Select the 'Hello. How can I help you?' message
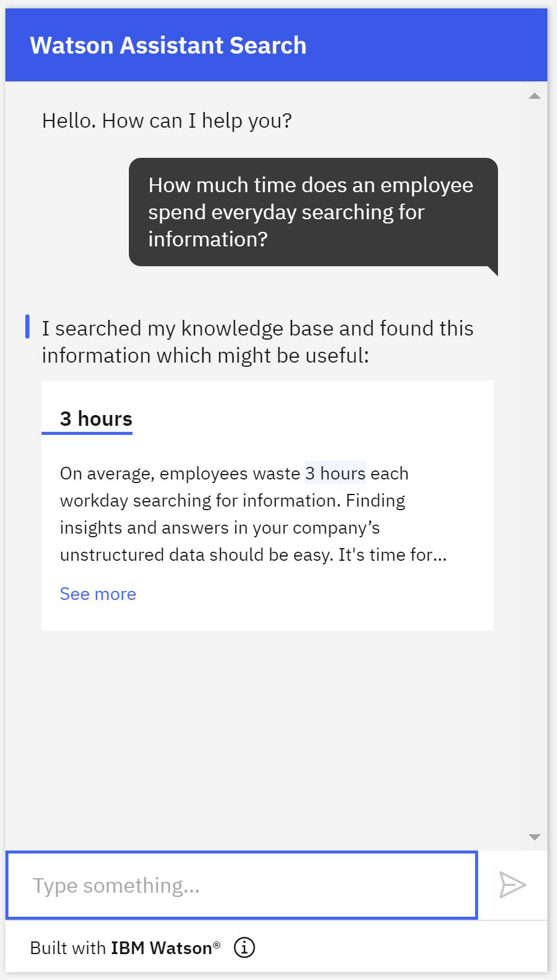The image size is (557, 980). point(166,120)
